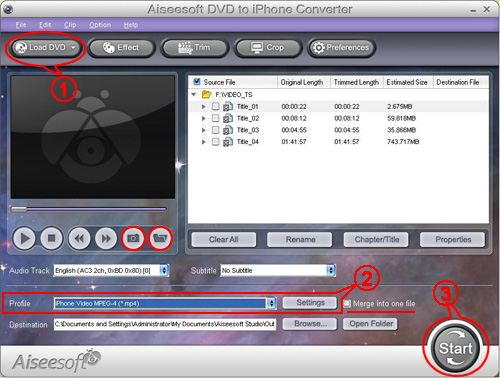Viewport: 500px width, 378px height.
Task: Click the Clear All button
Action: (x=224, y=240)
